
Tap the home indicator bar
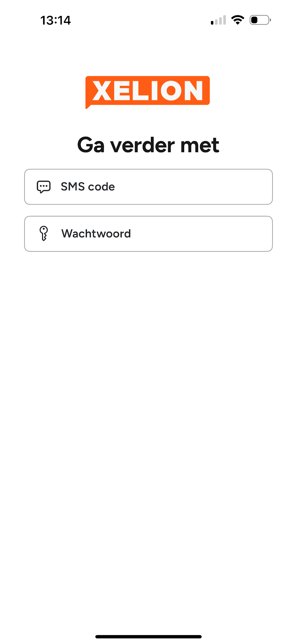pyautogui.click(x=148, y=636)
